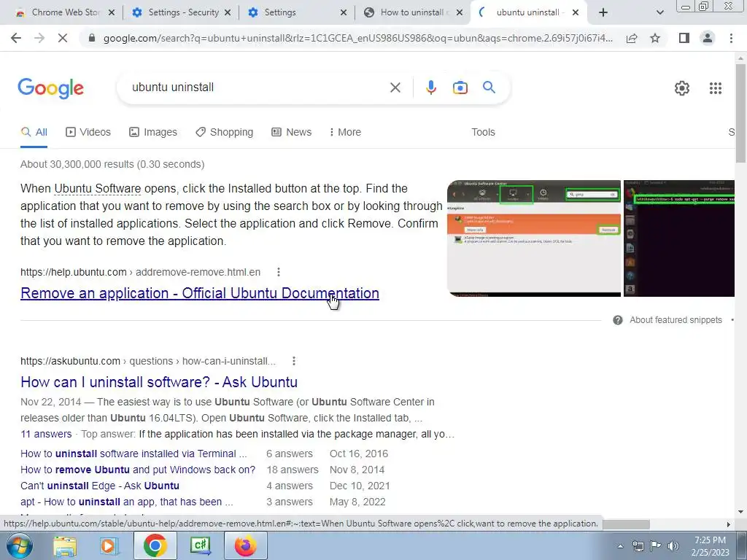This screenshot has width=747, height=560.
Task: Select the Images search filter
Action: (153, 132)
